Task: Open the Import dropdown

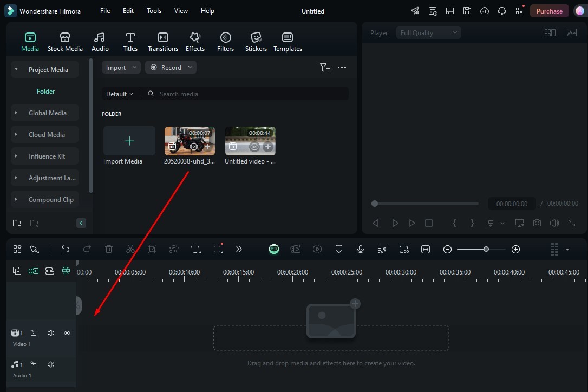Action: pos(121,67)
